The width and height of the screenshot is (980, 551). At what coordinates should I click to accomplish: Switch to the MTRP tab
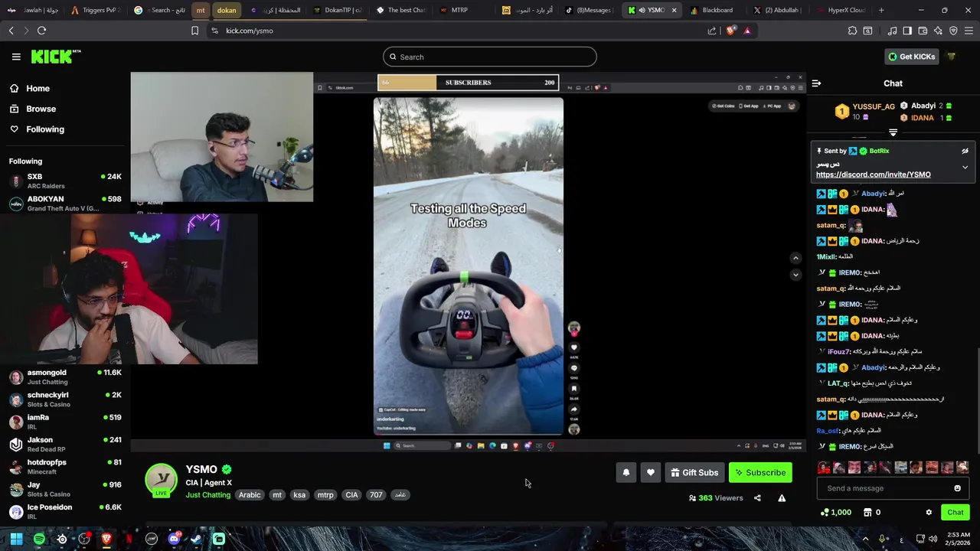point(458,10)
